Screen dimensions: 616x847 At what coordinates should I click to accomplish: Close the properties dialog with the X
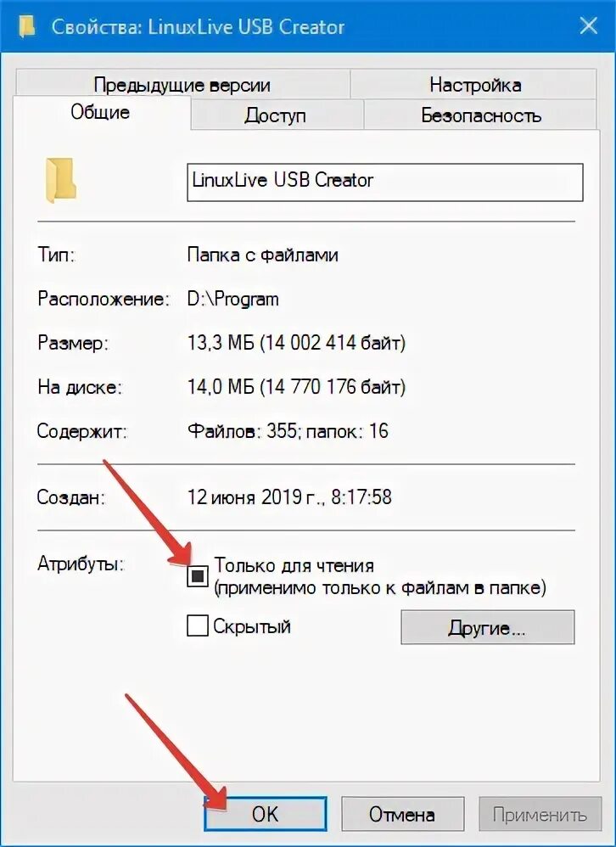coord(588,26)
